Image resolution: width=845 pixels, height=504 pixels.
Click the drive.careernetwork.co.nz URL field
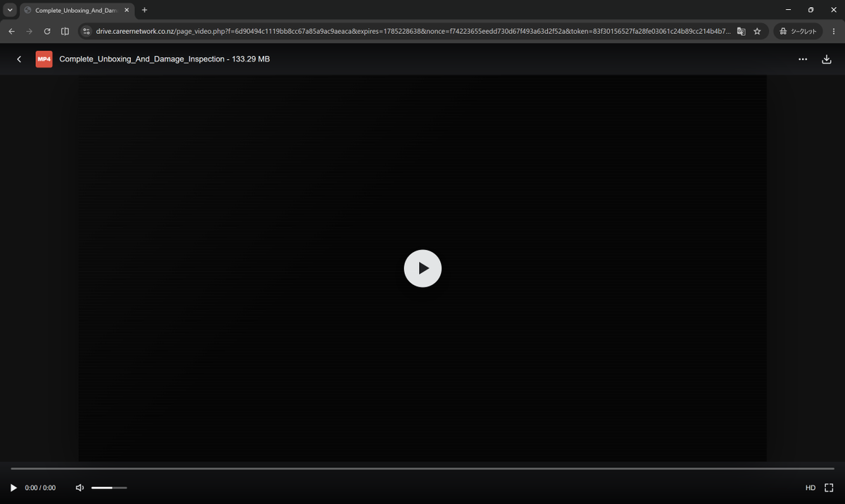413,31
